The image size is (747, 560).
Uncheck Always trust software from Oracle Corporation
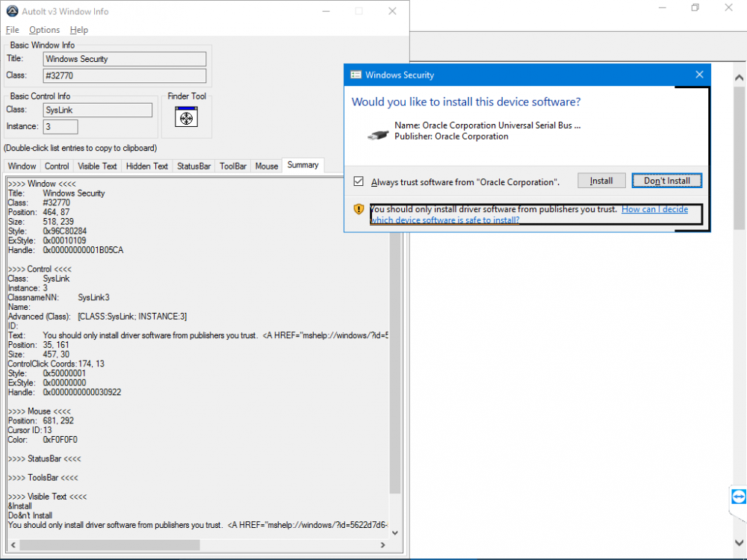tap(359, 181)
